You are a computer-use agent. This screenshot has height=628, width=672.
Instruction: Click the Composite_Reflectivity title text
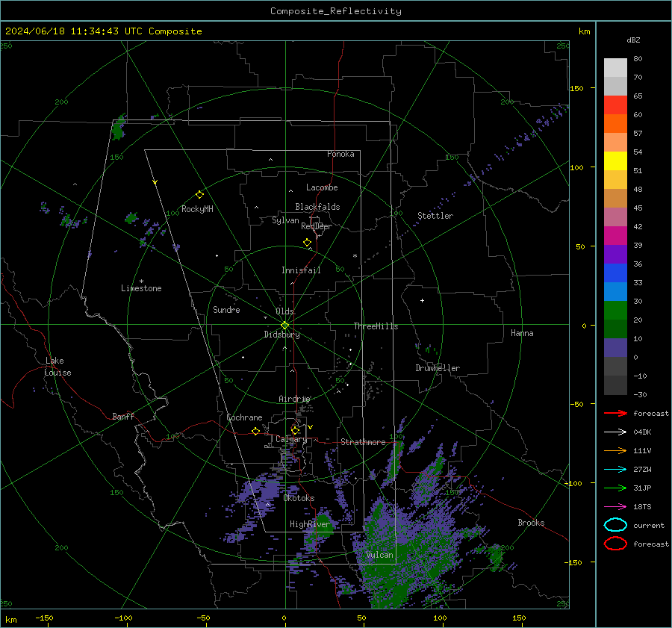(336, 11)
